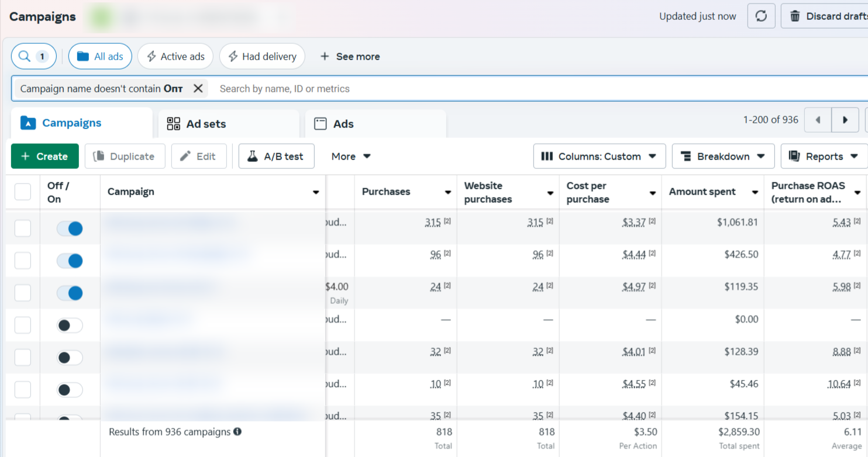Click the Discard drafts trash button
This screenshot has width=868, height=457.
825,16
